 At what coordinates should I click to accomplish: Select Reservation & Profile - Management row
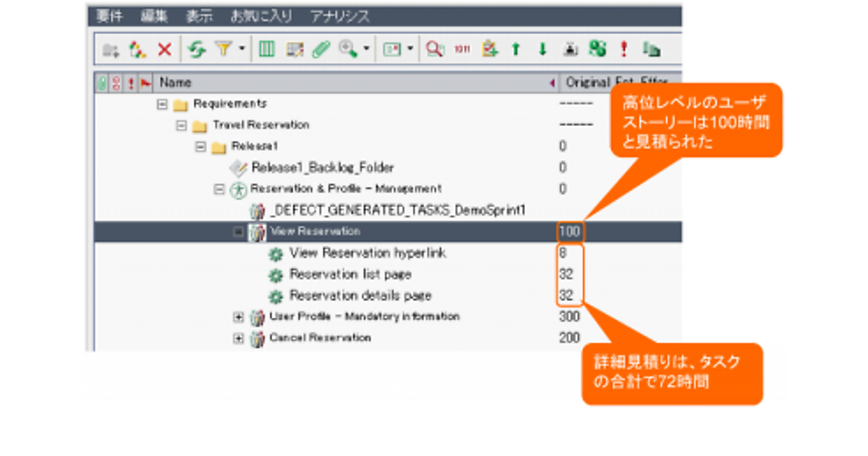point(346,189)
